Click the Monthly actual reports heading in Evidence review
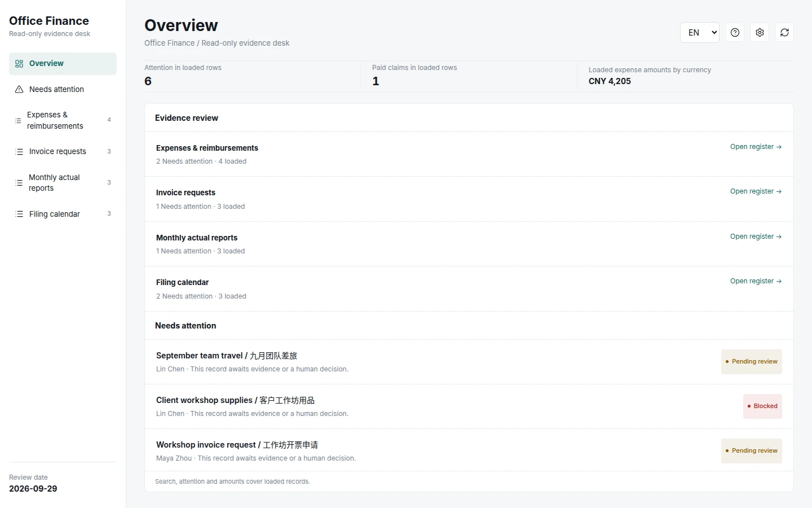 (197, 238)
